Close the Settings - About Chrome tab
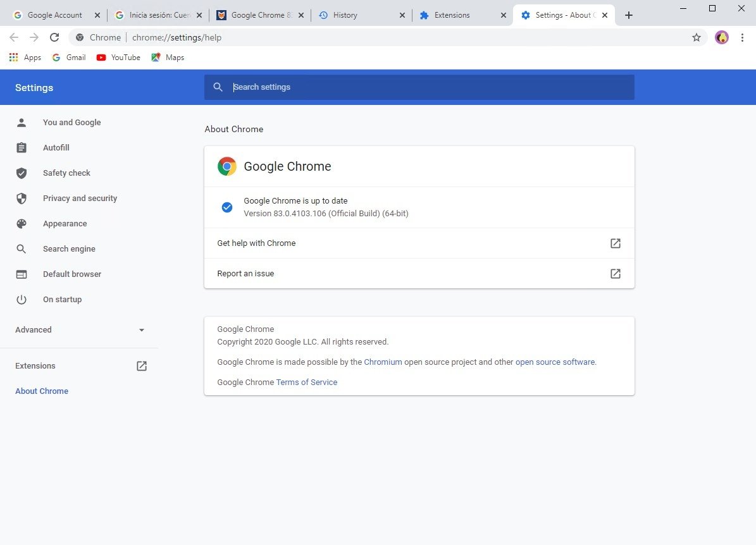This screenshot has width=756, height=545. coord(605,15)
